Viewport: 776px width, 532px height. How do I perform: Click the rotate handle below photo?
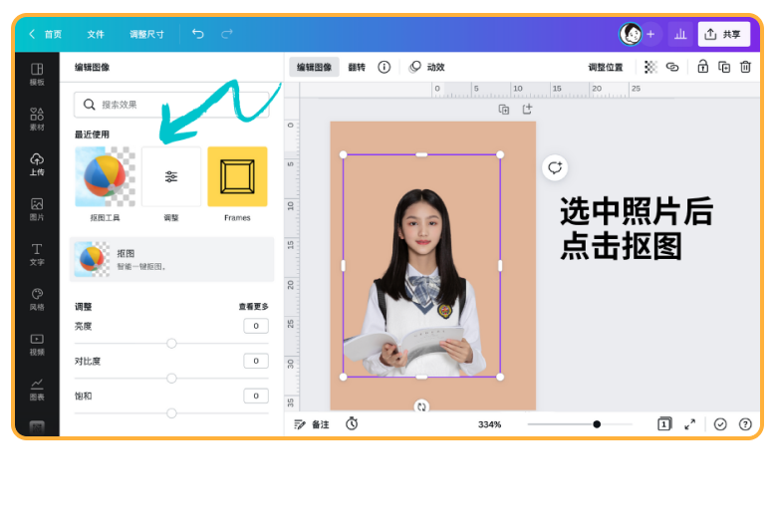(421, 406)
